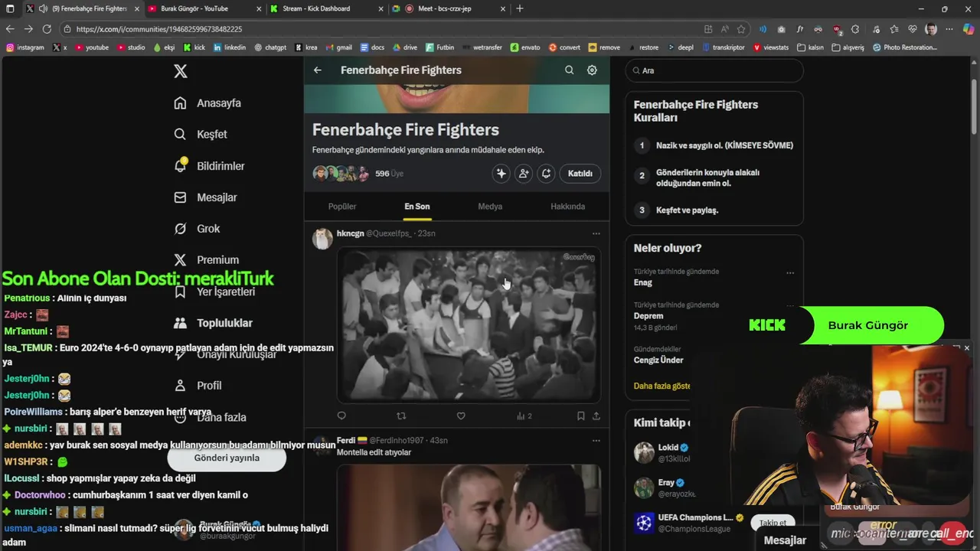This screenshot has height=551, width=980.
Task: Bookmark hkncgn's post
Action: click(x=580, y=416)
